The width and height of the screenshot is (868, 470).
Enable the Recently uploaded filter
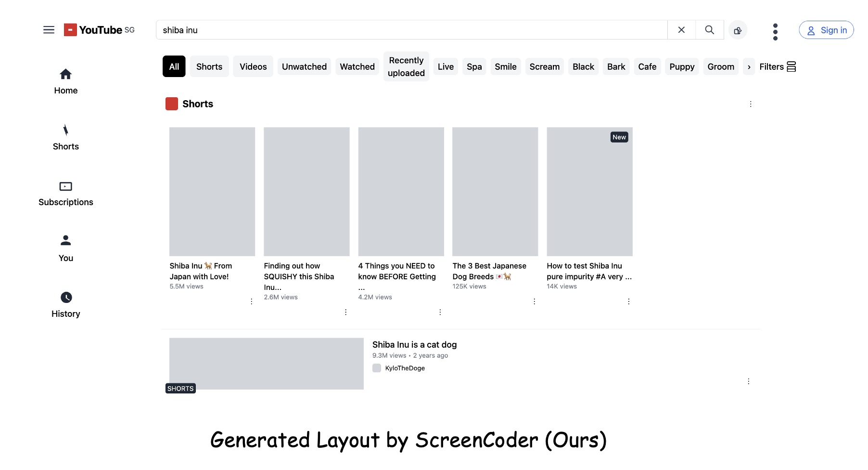tap(406, 66)
